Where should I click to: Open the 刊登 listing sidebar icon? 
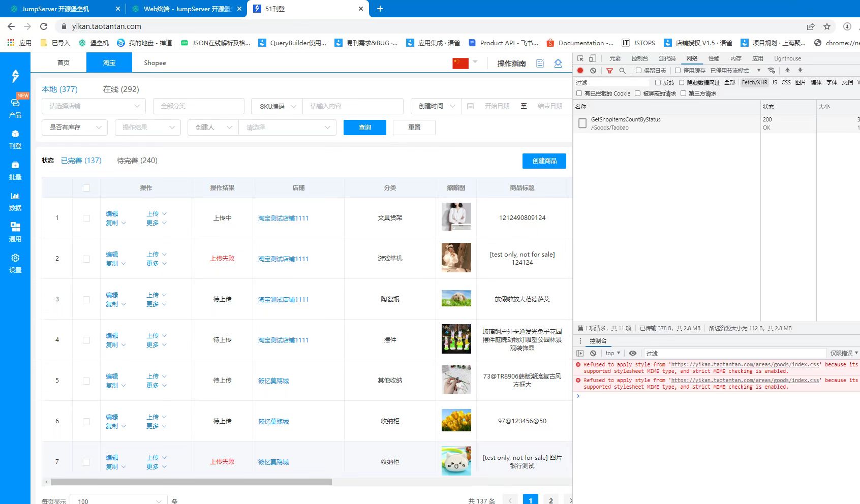click(15, 139)
